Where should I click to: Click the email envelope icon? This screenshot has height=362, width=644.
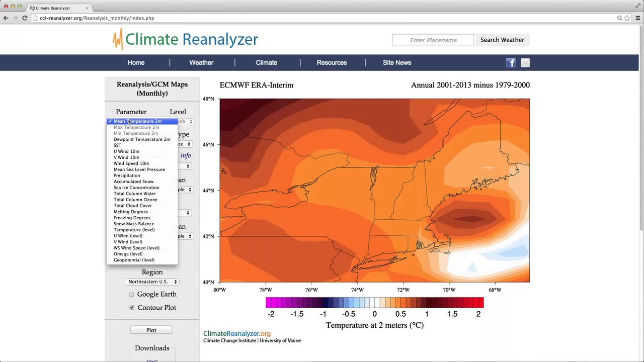click(525, 63)
